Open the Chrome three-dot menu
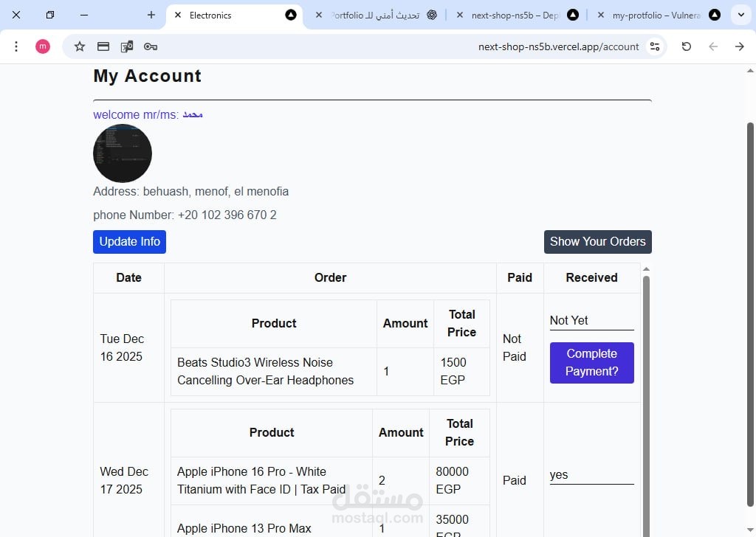Screen dimensions: 756x537 point(16,46)
